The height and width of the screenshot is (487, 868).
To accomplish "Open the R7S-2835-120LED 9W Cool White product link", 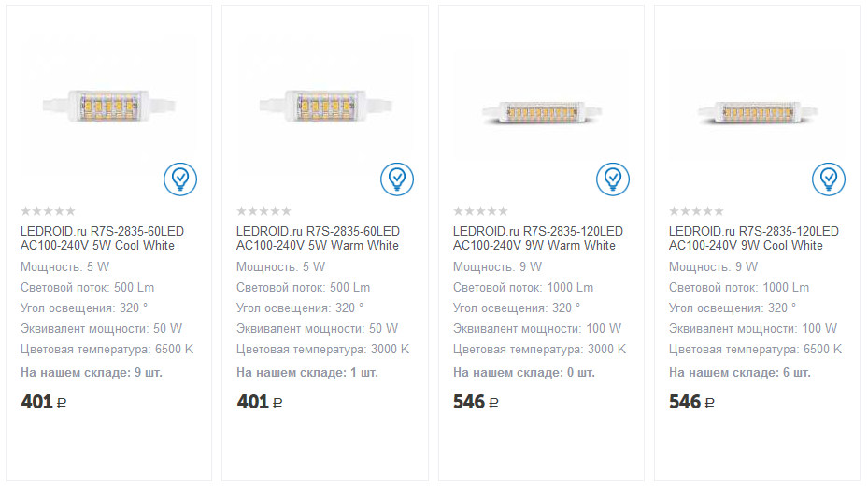I will point(753,238).
